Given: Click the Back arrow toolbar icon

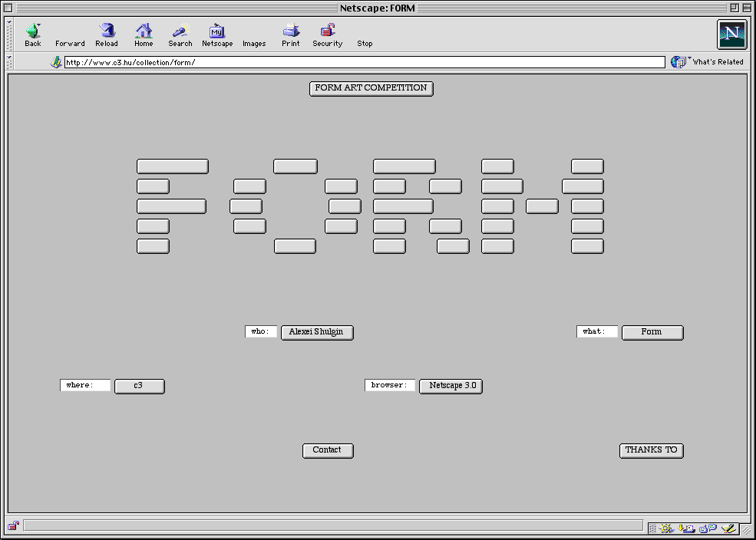Looking at the screenshot, I should coord(32,31).
